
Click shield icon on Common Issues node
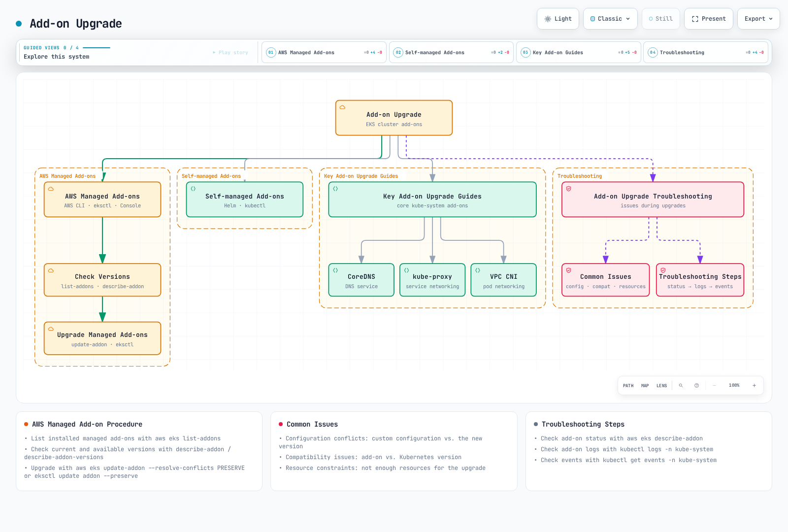point(568,270)
